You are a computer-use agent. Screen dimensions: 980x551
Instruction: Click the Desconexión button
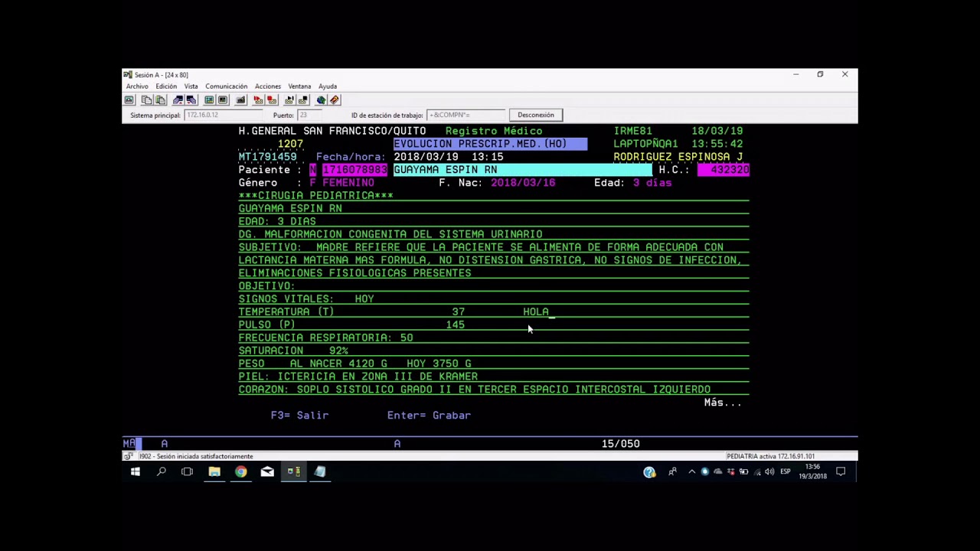click(535, 115)
